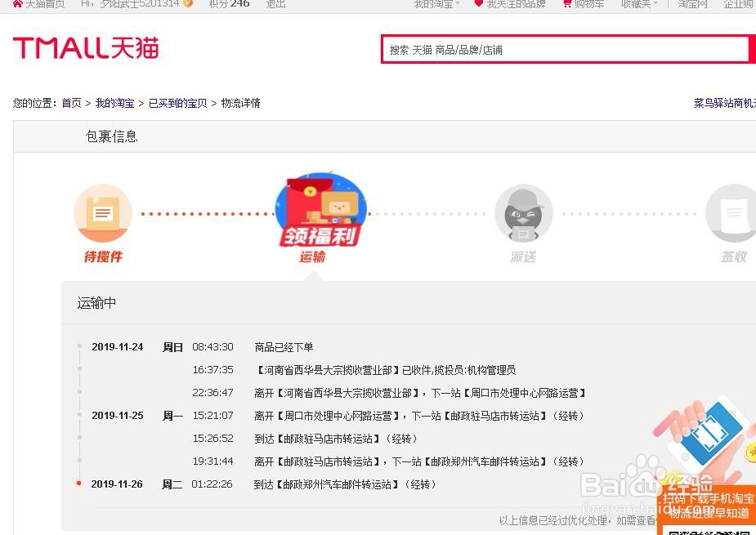Image resolution: width=756 pixels, height=535 pixels.
Task: Click the heart icon for followed brands
Action: (x=478, y=3)
